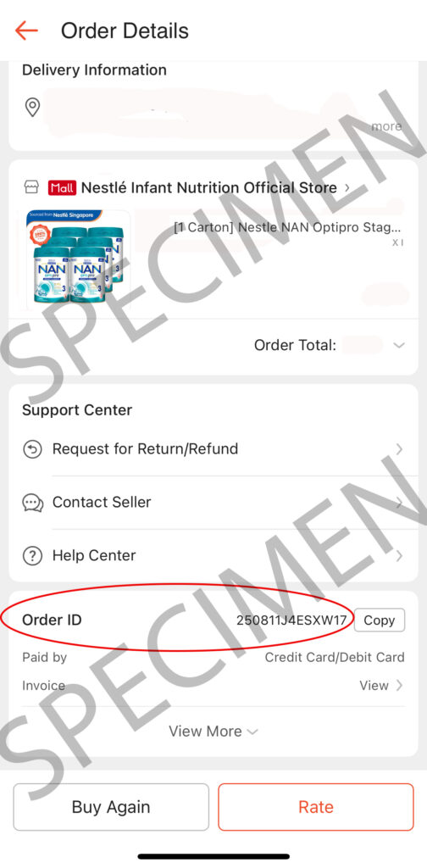The height and width of the screenshot is (868, 427).
Task: Tap the Help Center question mark icon
Action: coord(33,556)
